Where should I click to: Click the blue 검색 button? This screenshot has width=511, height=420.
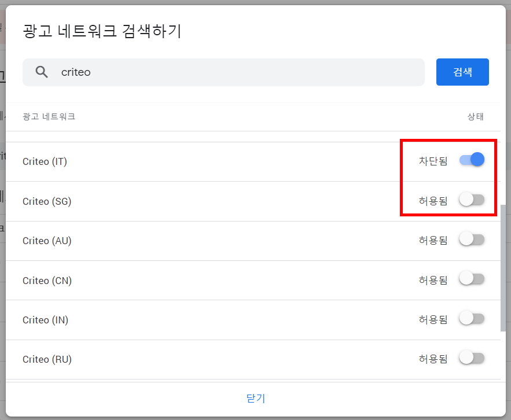[x=462, y=72]
